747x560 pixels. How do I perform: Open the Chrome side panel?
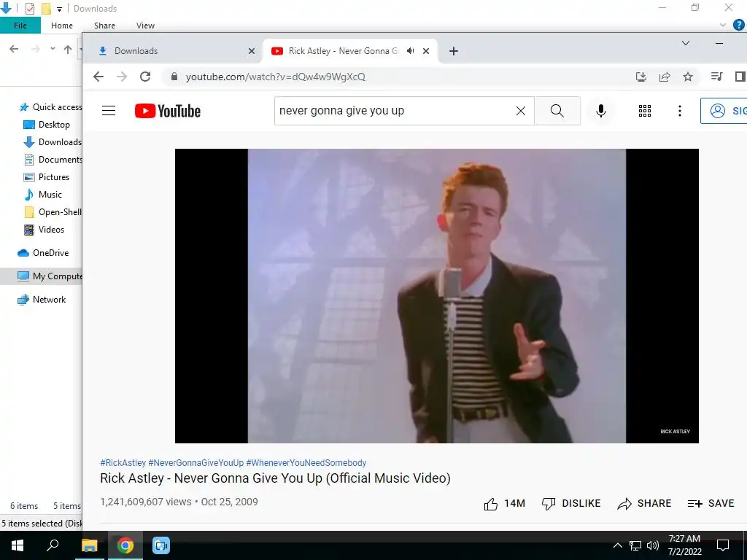click(x=740, y=77)
